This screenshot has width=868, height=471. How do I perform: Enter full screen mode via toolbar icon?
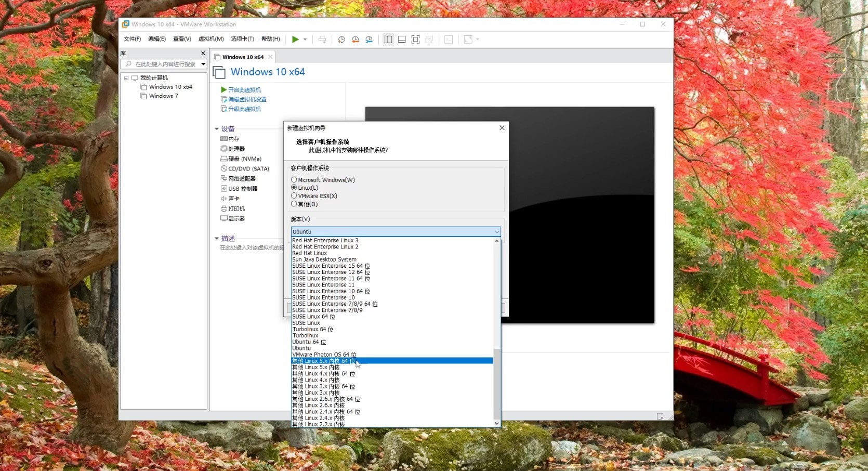[415, 40]
